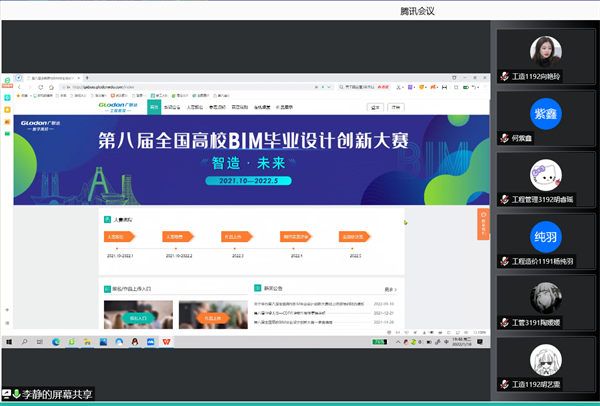The image size is (600, 406).
Task: Click the plus icon at sidebar bottom
Action: tap(7, 310)
